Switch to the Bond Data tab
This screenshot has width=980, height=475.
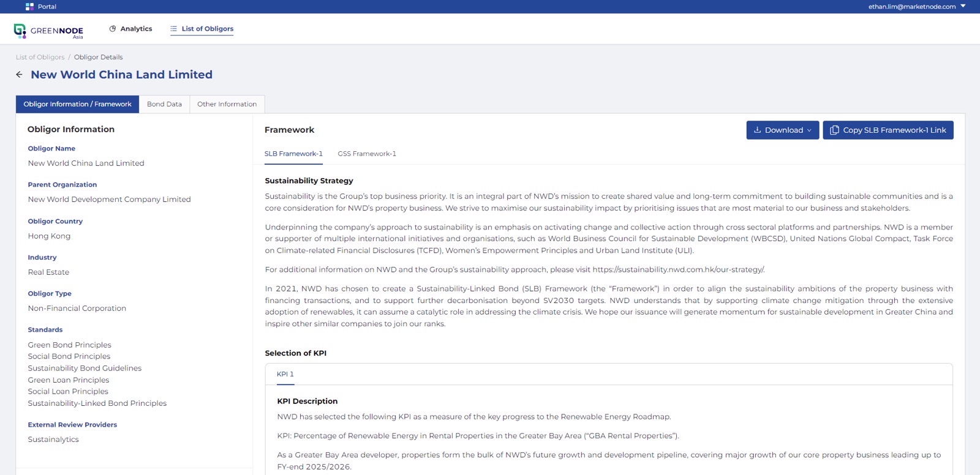(164, 104)
